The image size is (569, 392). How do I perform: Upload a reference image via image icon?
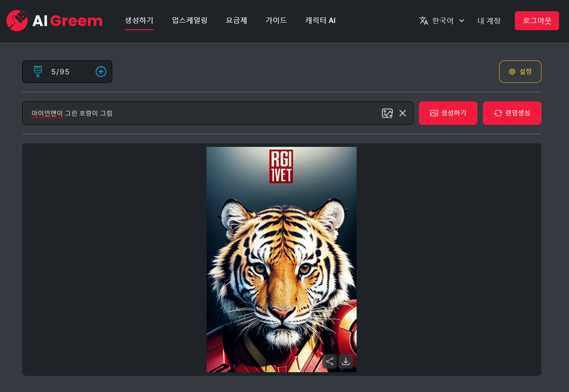(387, 113)
